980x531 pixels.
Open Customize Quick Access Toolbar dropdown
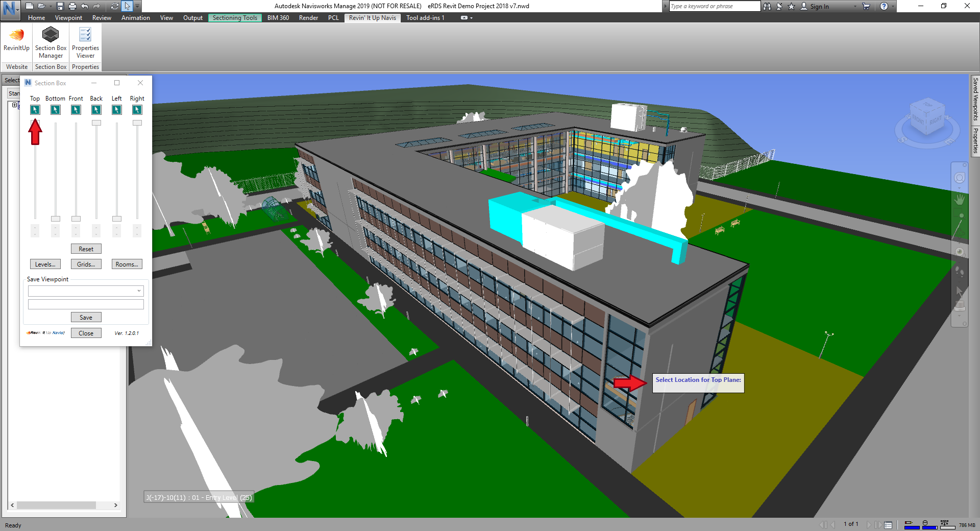click(x=137, y=6)
